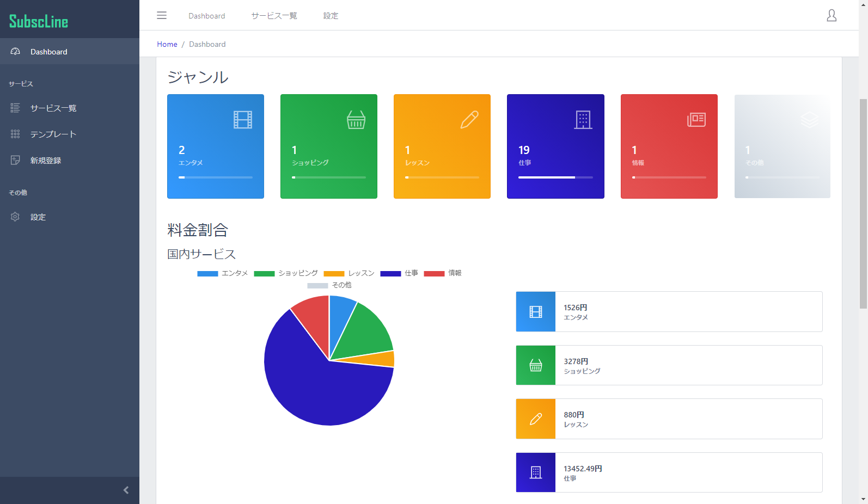Viewport: 868px width, 504px height.
Task: Click the hamburger menu icon
Action: [162, 15]
